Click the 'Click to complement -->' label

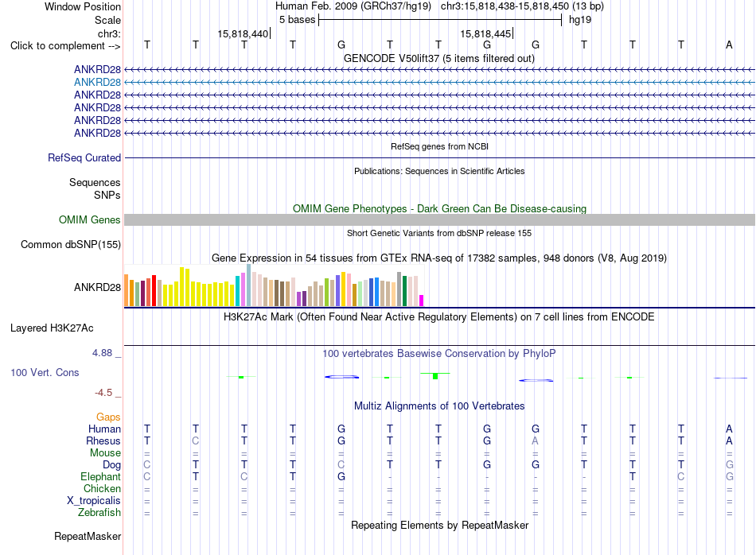65,46
